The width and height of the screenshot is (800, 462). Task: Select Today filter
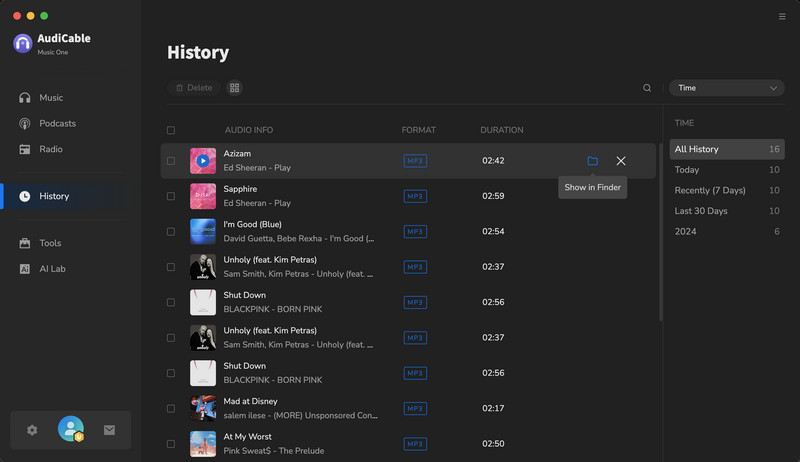pos(727,170)
